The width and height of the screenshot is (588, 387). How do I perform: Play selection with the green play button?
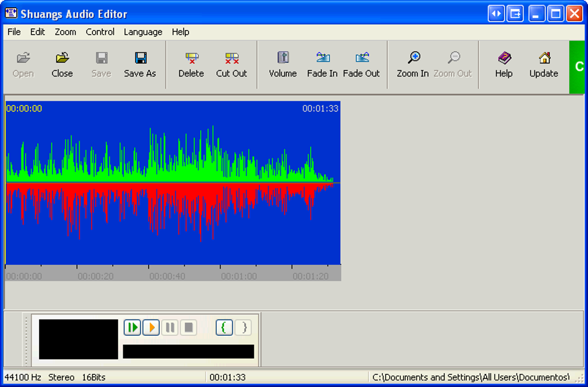pos(133,328)
